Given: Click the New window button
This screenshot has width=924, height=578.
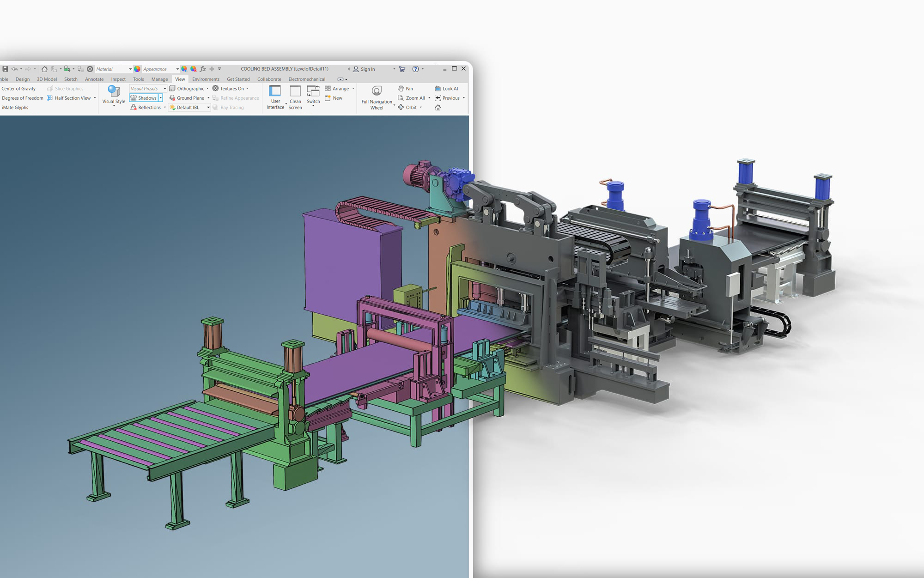Looking at the screenshot, I should pyautogui.click(x=334, y=98).
